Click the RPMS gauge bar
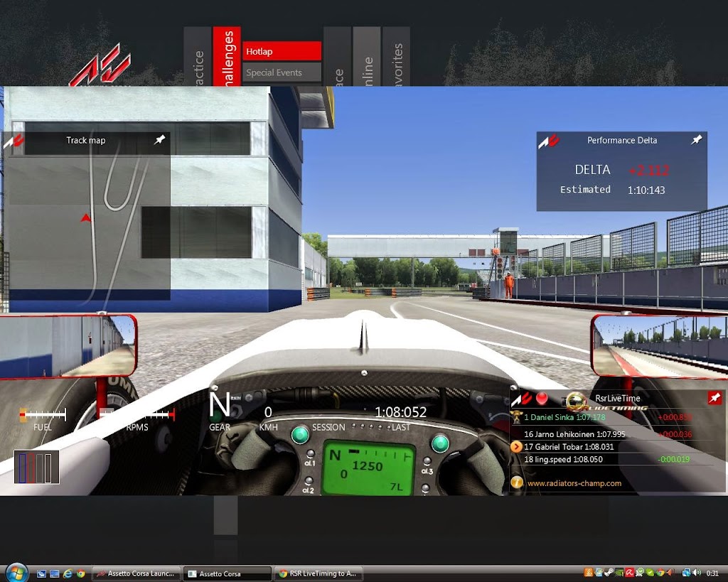The image size is (728, 582). pos(138,414)
